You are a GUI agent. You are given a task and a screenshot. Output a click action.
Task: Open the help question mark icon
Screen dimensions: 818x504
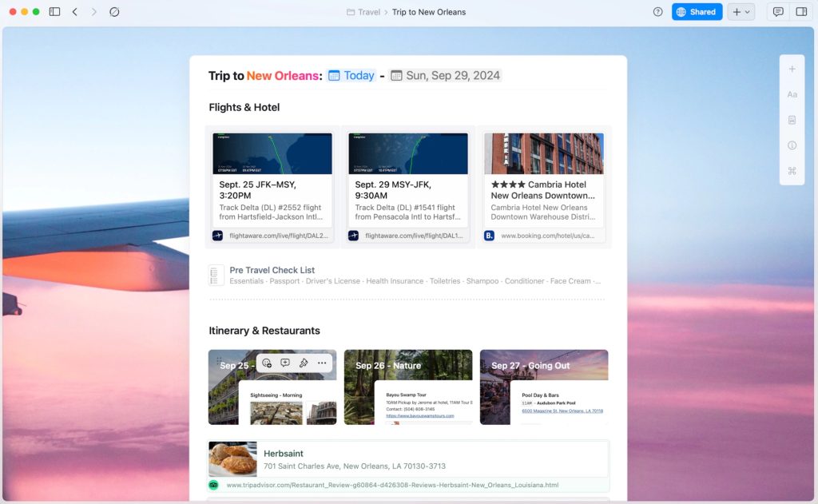[x=657, y=12]
